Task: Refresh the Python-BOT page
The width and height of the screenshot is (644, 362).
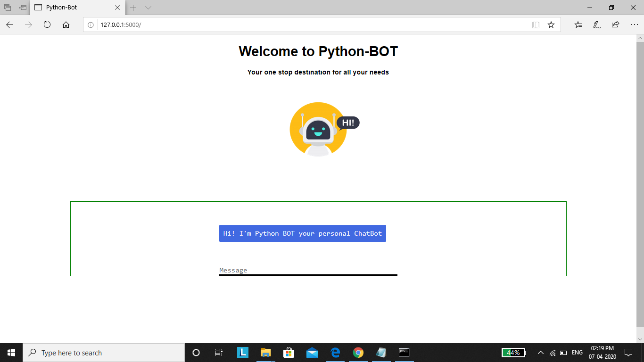Action: point(47,25)
